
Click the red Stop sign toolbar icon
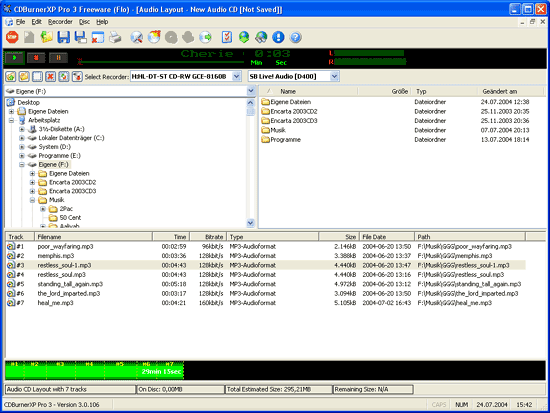click(12, 37)
